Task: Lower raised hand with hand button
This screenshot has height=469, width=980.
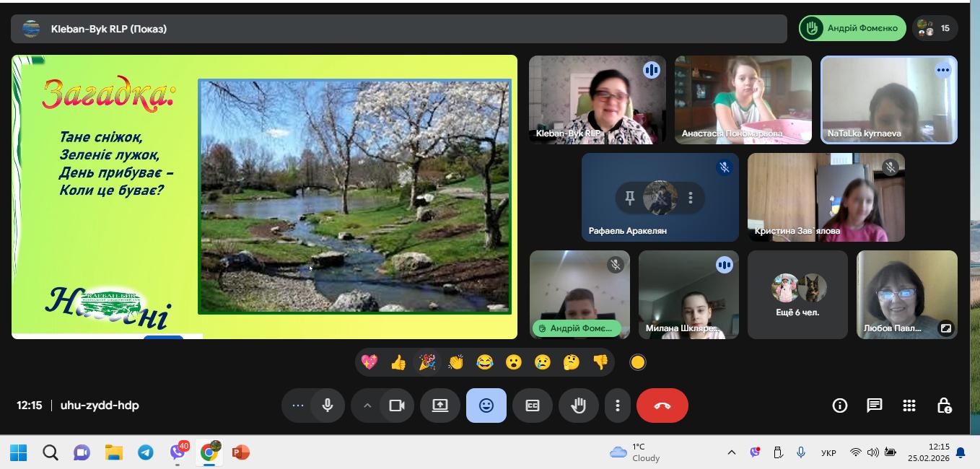Action: pyautogui.click(x=579, y=406)
